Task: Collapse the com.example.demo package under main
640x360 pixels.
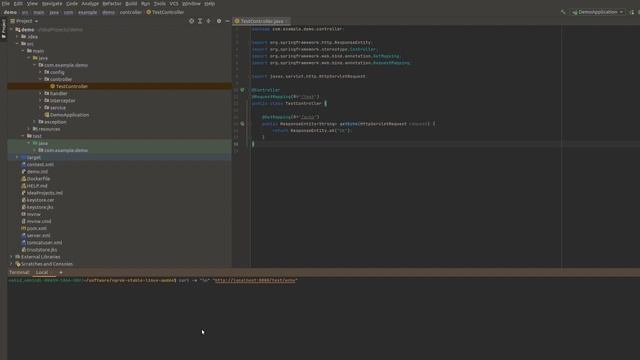Action: 35,65
